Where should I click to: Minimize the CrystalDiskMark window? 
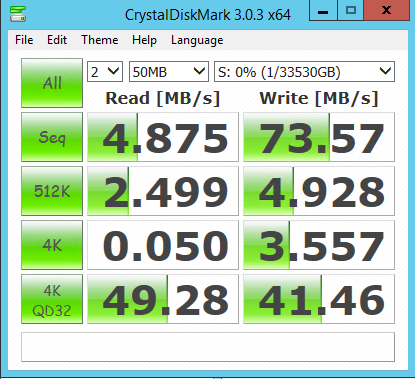pos(323,11)
